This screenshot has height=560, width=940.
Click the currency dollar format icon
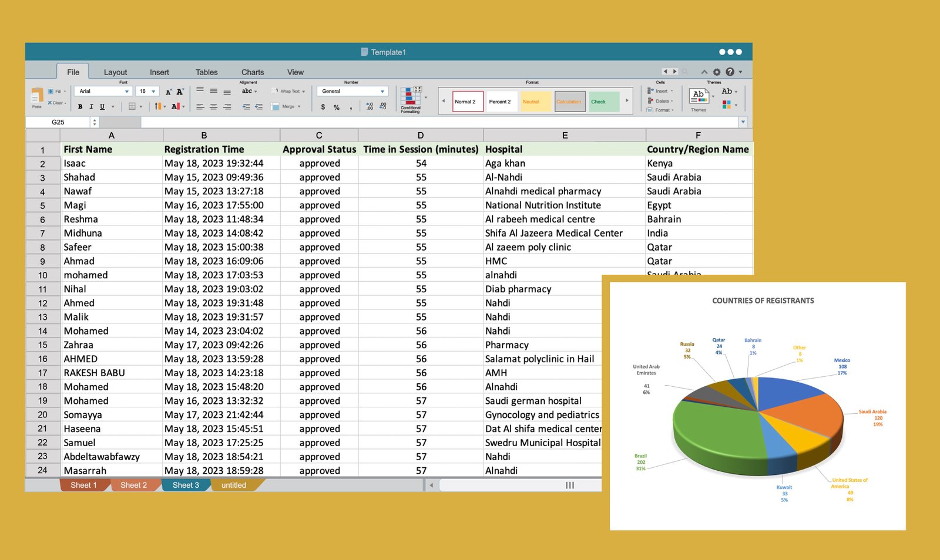[323, 107]
